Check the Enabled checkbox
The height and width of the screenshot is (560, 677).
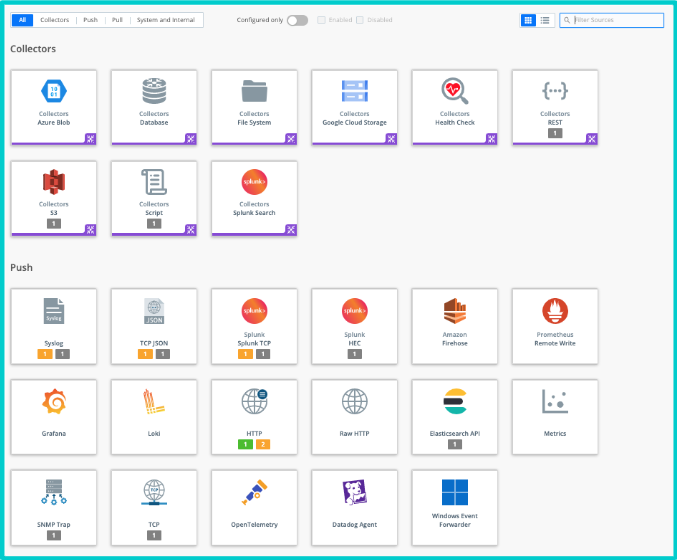[x=321, y=20]
